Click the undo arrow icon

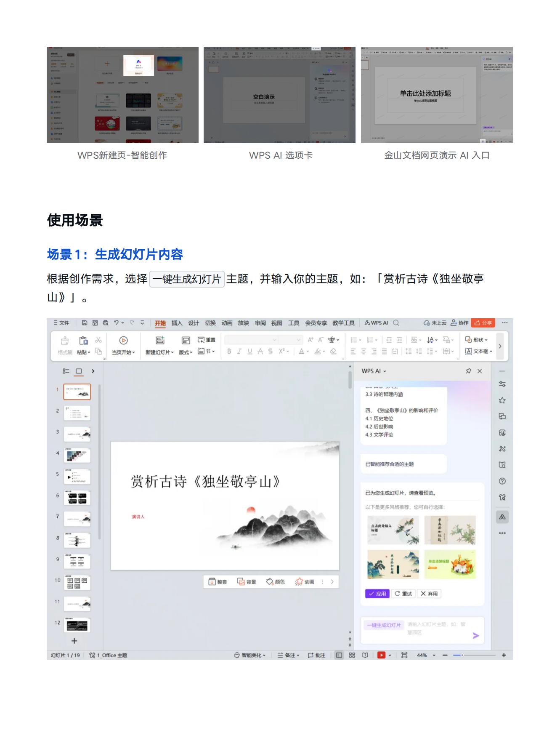[x=117, y=323]
